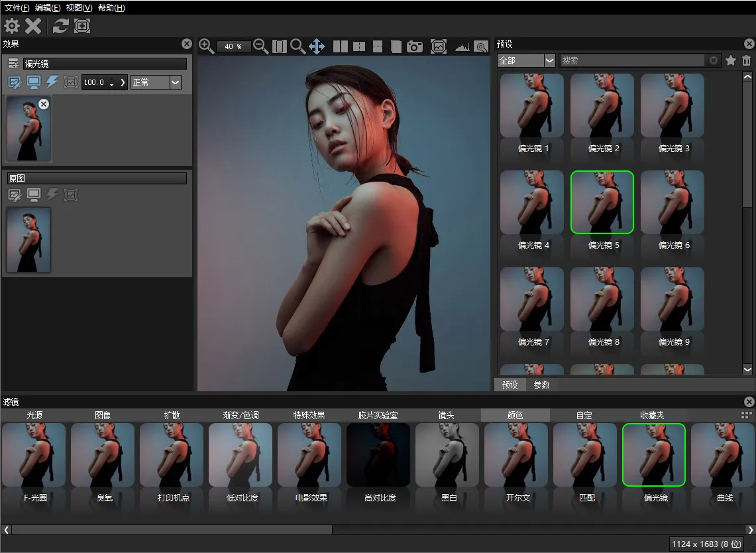The image size is (756, 553).
Task: Click the zoom in magnifier icon
Action: [206, 46]
